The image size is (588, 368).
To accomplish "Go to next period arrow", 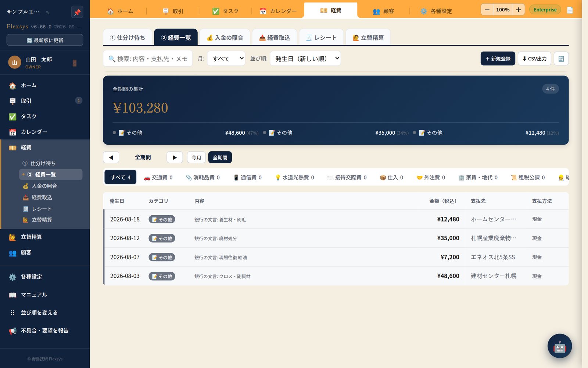I will click(x=175, y=157).
